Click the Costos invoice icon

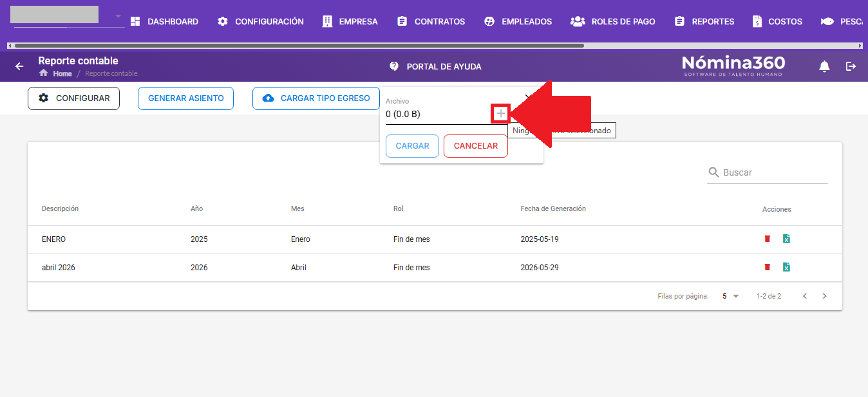(x=757, y=21)
